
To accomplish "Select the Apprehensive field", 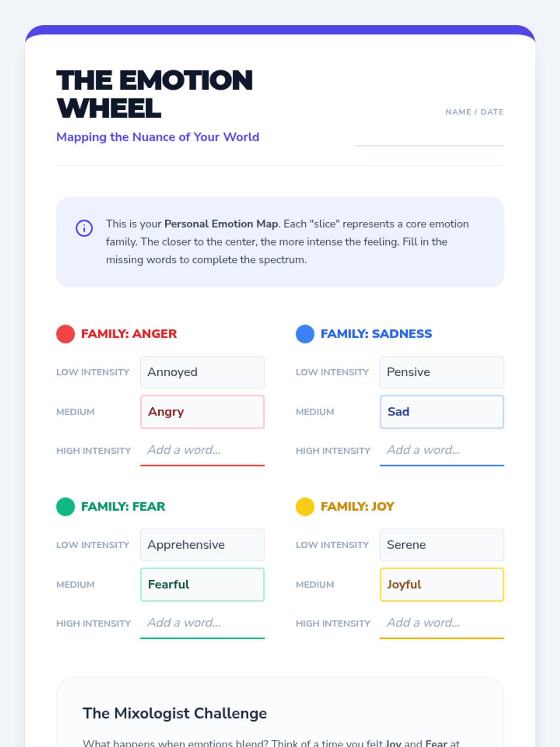I will 202,545.
